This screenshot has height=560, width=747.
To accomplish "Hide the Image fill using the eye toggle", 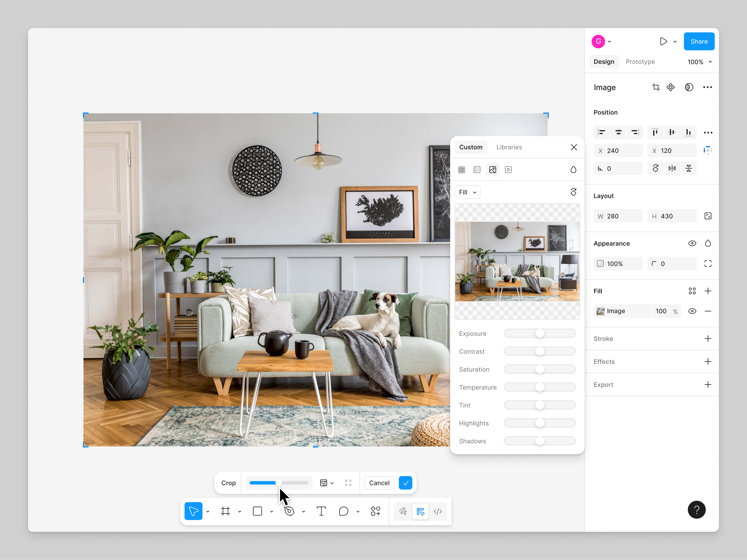I will coord(692,311).
